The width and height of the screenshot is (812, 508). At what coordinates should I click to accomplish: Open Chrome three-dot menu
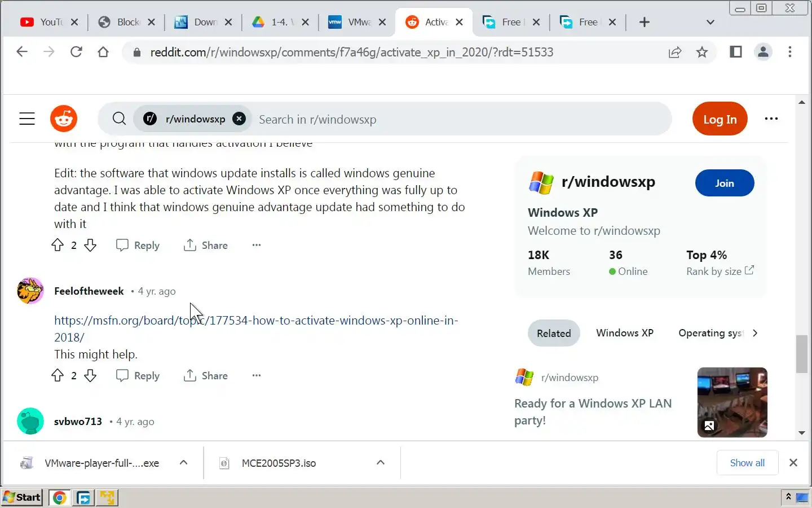790,52
